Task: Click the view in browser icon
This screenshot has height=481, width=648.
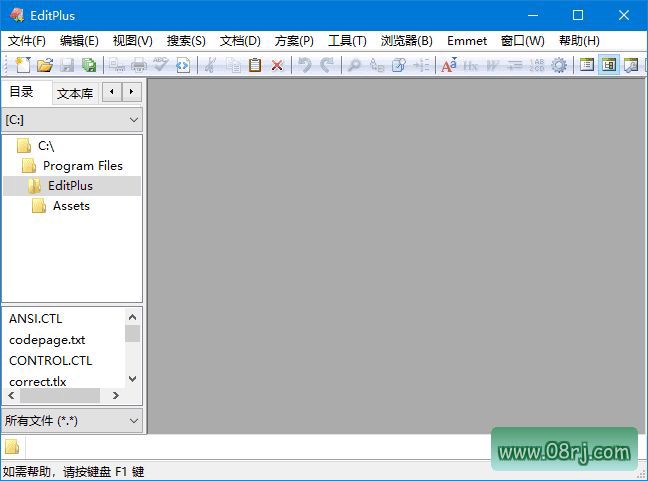Action: coord(183,65)
